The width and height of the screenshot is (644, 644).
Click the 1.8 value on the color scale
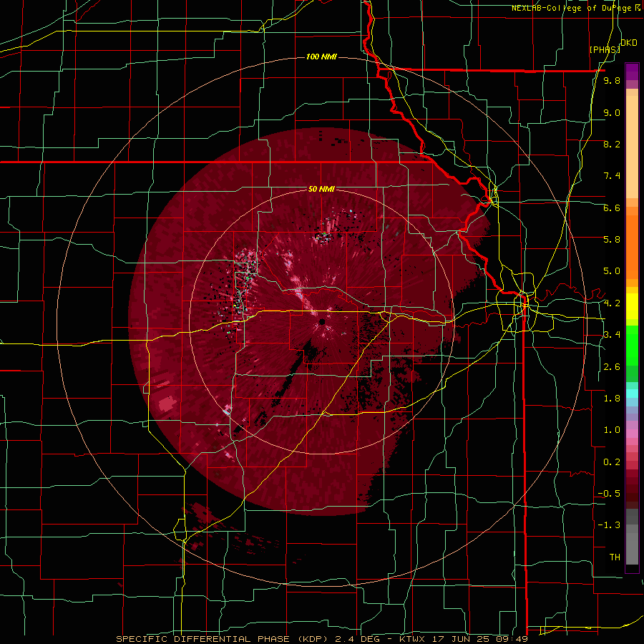coord(612,399)
